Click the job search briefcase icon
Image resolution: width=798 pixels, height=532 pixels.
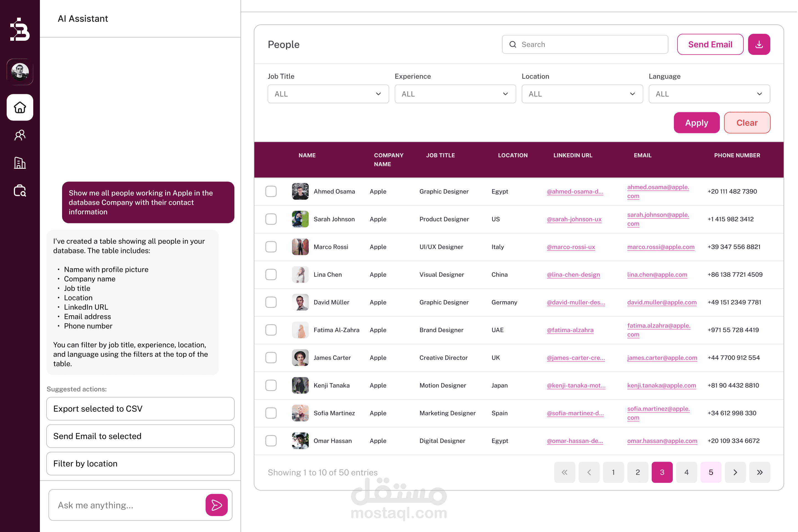(x=20, y=191)
